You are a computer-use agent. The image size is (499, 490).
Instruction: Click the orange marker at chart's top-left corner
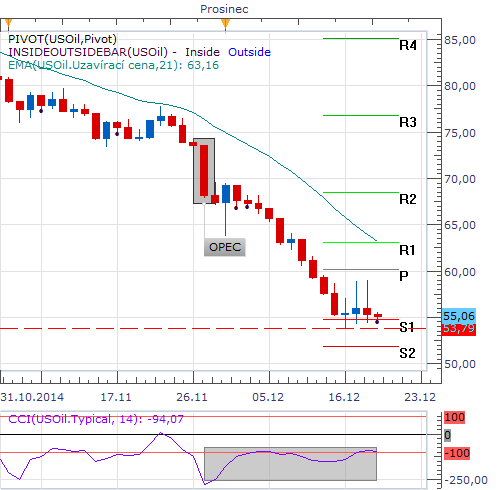tap(9, 24)
